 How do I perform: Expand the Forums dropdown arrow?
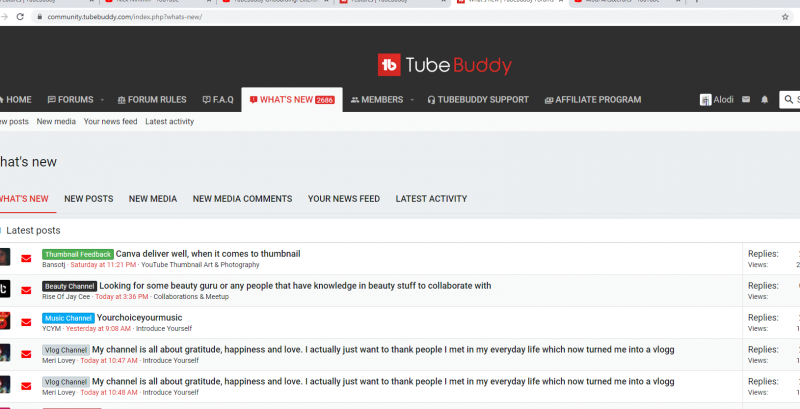[102, 100]
